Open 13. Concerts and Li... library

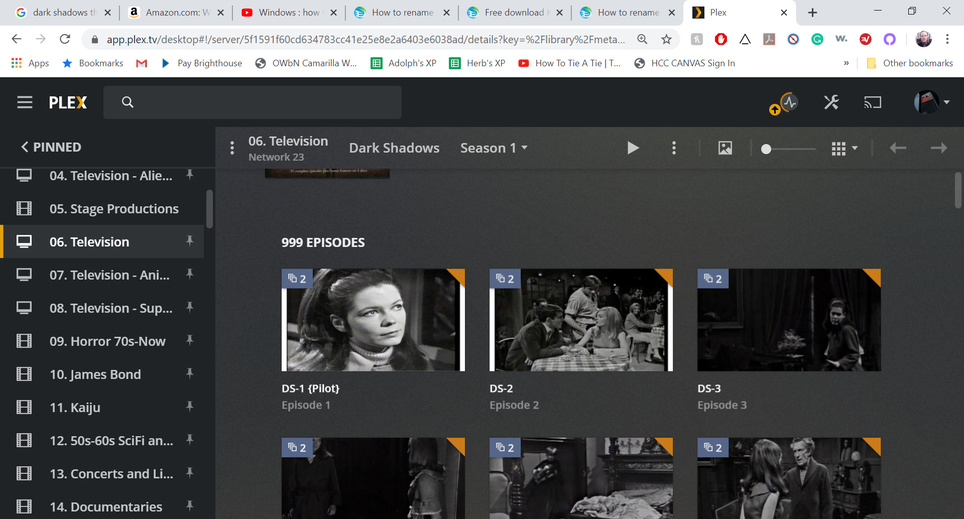coord(111,474)
